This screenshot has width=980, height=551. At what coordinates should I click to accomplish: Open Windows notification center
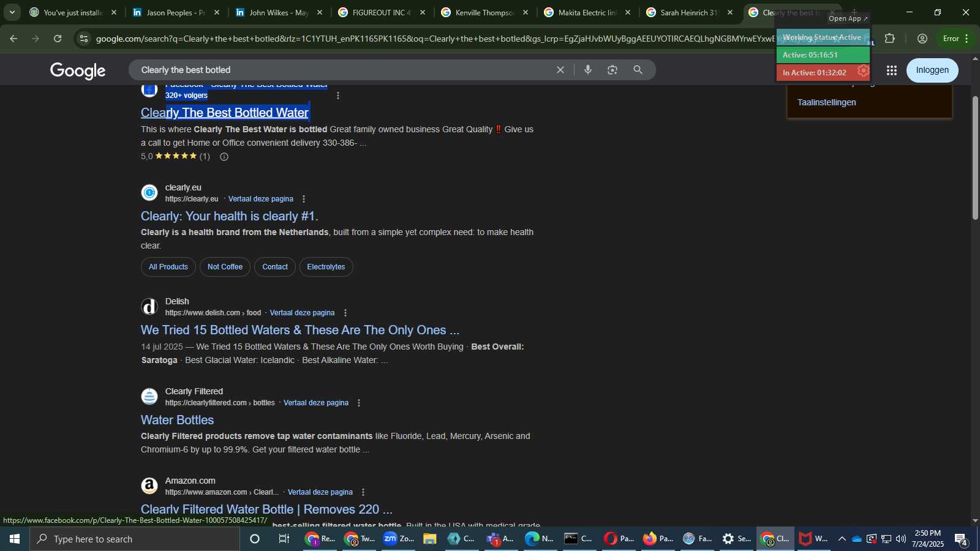[962, 539]
